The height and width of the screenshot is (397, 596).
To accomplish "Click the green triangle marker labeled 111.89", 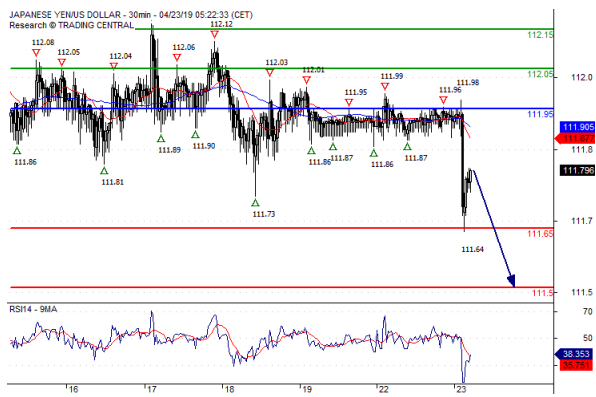I will coord(161,138).
